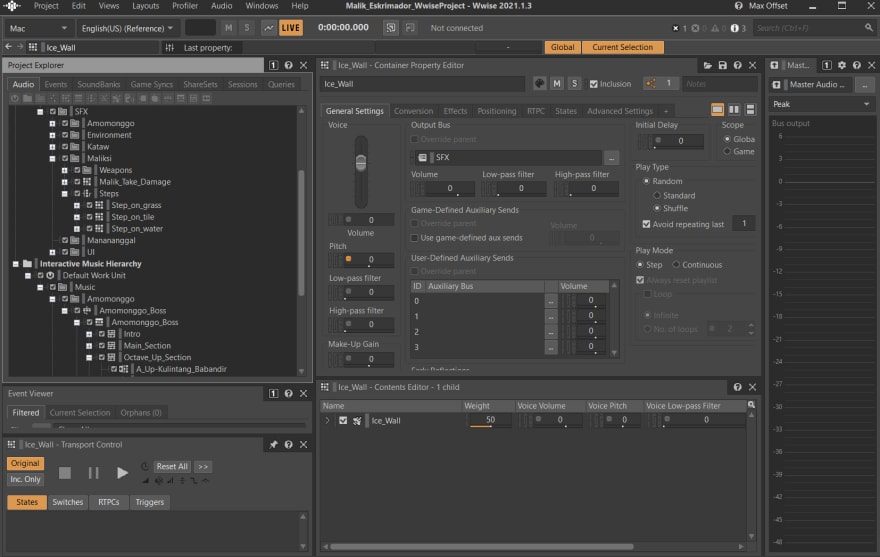
Task: Open the Profiler menu
Action: click(185, 6)
